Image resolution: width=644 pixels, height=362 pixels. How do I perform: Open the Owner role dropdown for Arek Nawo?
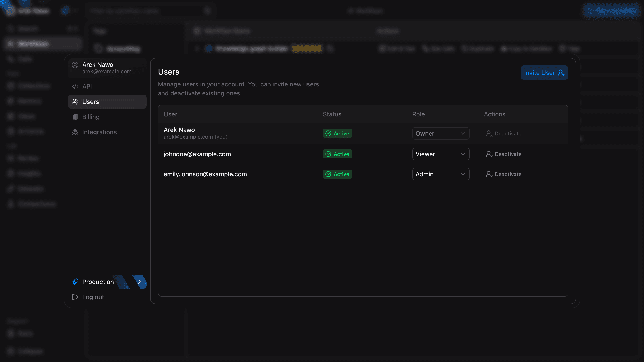(x=441, y=133)
